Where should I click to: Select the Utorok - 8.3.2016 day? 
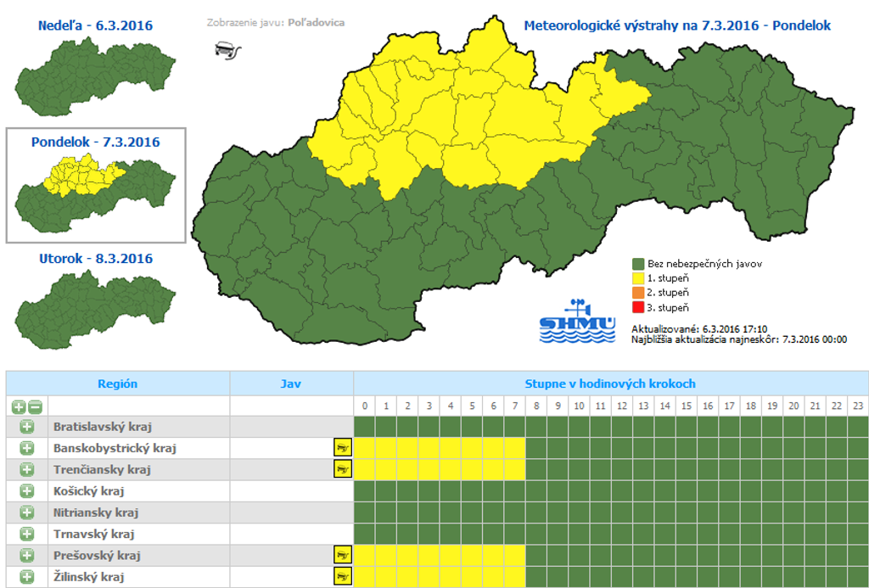[x=95, y=258]
